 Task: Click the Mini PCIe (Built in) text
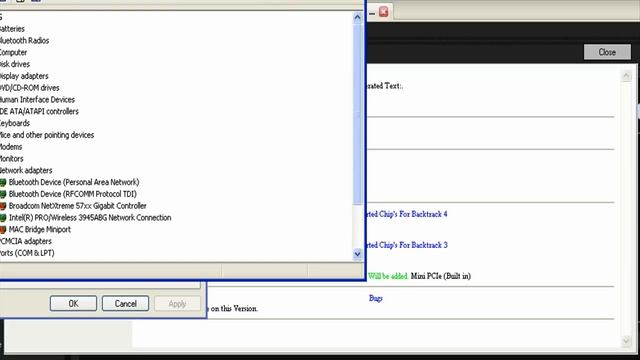440,276
